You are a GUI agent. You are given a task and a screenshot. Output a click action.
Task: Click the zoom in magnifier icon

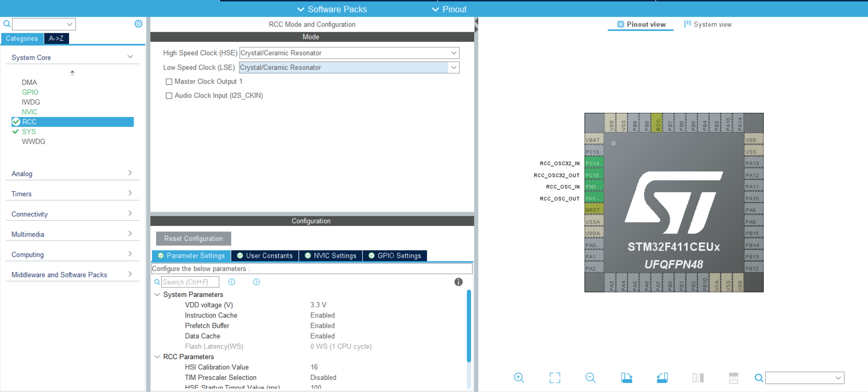pyautogui.click(x=519, y=377)
